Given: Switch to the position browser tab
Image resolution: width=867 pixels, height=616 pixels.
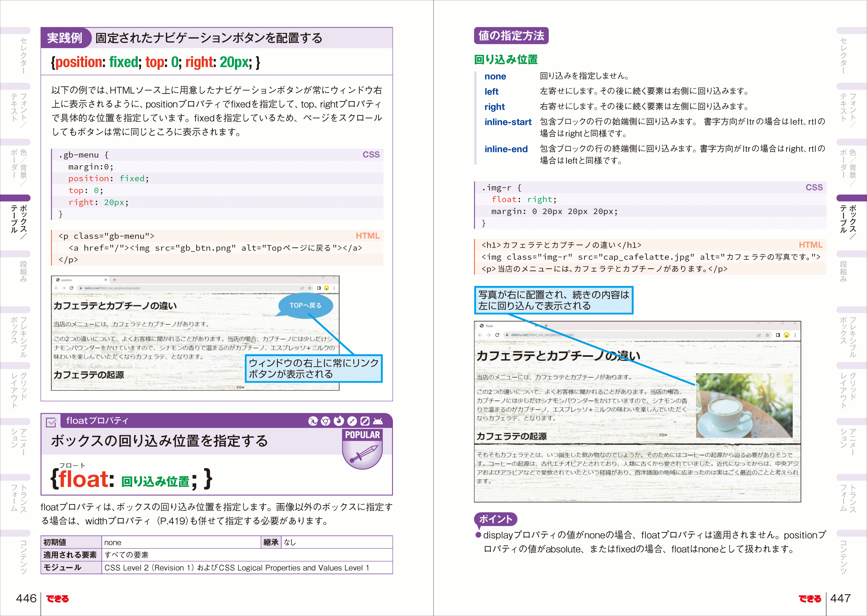Looking at the screenshot, I should click(x=67, y=280).
